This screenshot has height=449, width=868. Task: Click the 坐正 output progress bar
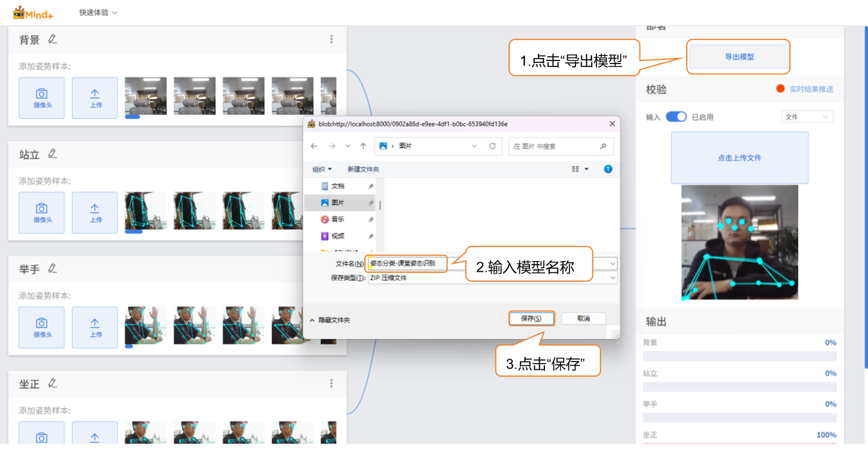[739, 445]
